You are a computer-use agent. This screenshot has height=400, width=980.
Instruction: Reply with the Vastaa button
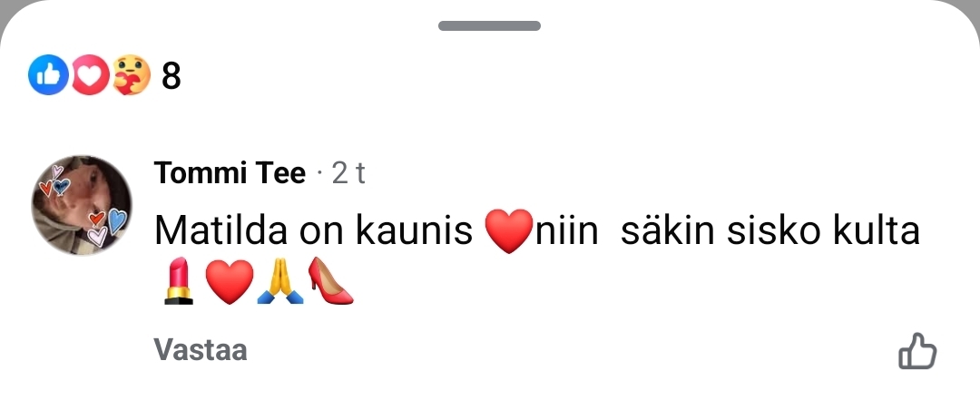tap(201, 349)
